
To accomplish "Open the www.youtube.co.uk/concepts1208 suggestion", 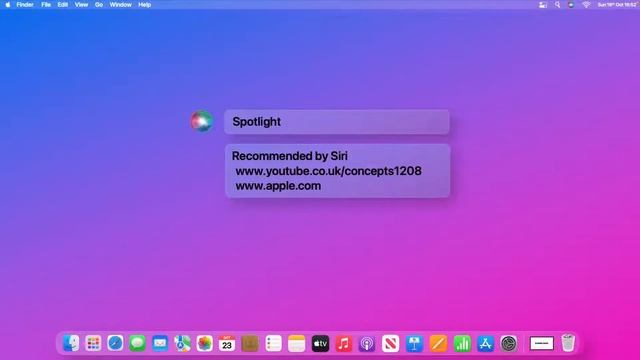I will tap(329, 171).
